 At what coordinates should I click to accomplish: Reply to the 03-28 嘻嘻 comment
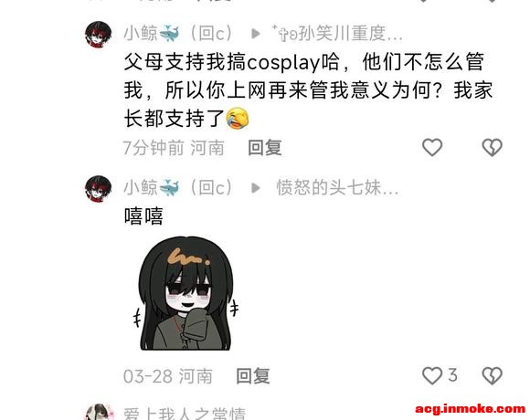coord(253,376)
